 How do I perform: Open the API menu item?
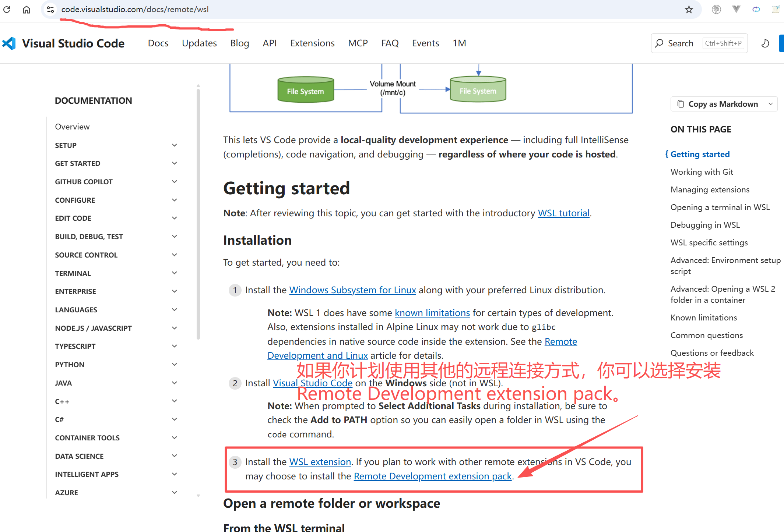pyautogui.click(x=270, y=43)
